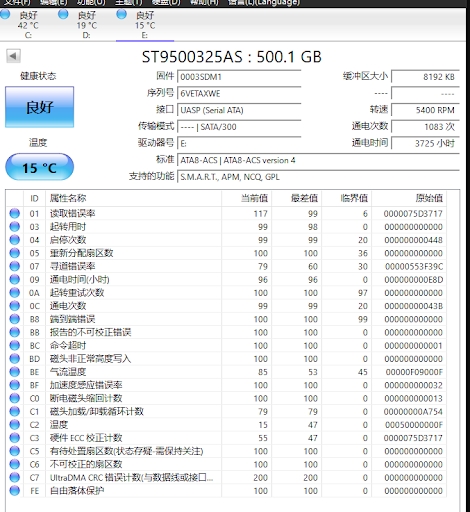Click the status icon for attribute B8 端到端错误
Viewport: 470px width, 512px height.
coord(15,319)
